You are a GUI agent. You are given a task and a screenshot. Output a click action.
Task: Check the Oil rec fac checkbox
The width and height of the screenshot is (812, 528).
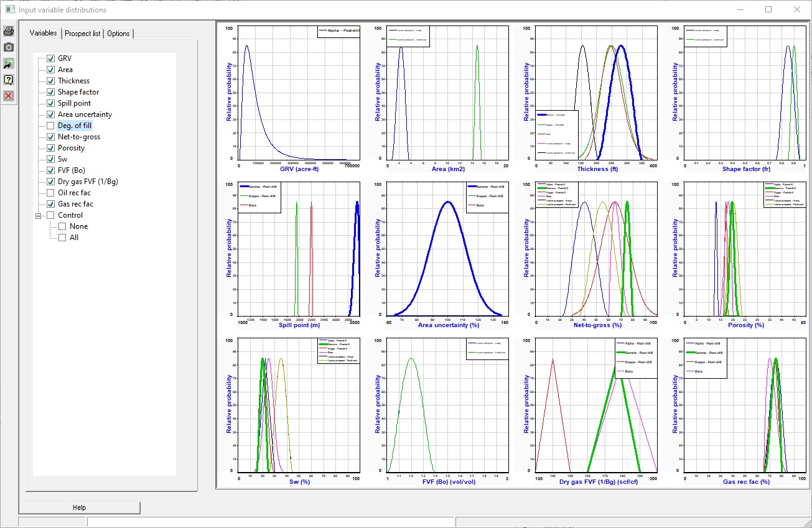pyautogui.click(x=51, y=193)
